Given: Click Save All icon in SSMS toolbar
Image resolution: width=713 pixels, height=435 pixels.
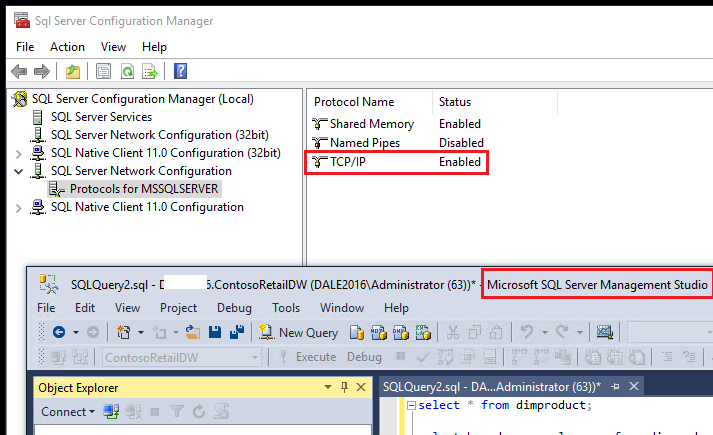Looking at the screenshot, I should coord(237,332).
